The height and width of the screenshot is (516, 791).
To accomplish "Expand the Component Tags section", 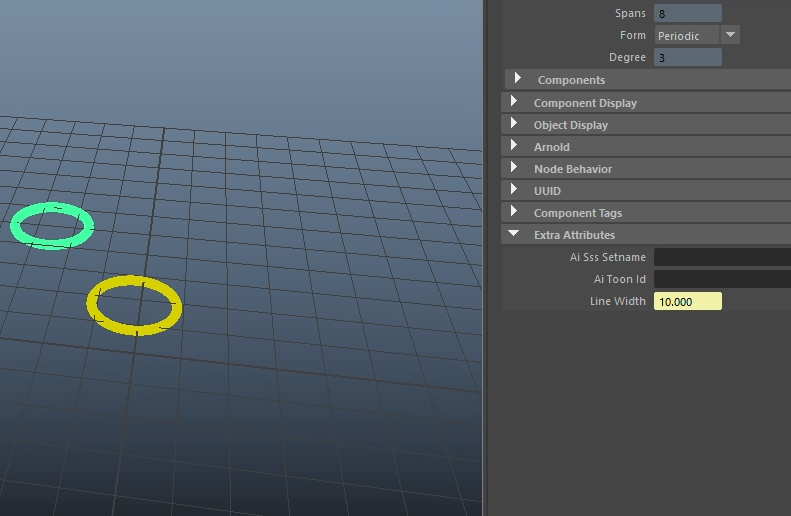I will (x=646, y=213).
